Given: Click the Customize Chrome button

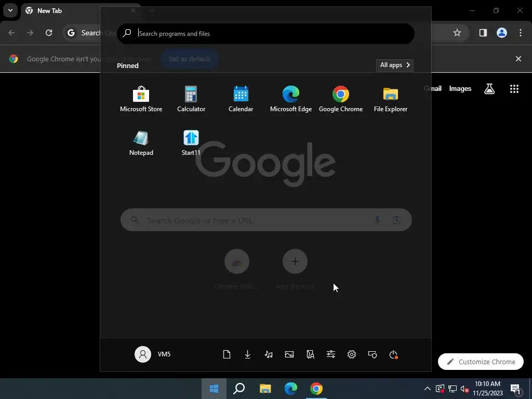Looking at the screenshot, I should click(481, 362).
